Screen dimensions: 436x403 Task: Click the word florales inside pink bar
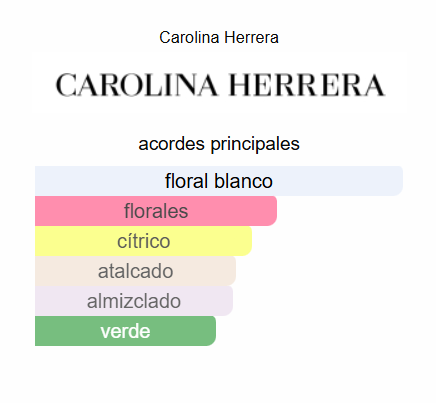pyautogui.click(x=156, y=211)
